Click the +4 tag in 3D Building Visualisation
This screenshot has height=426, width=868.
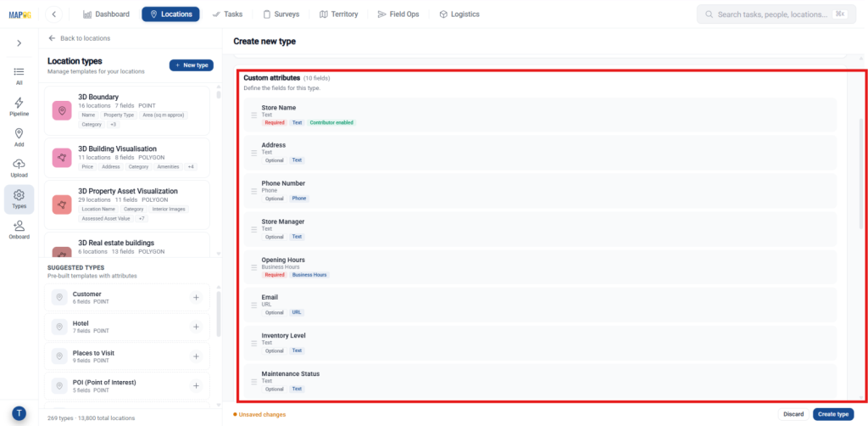point(191,166)
